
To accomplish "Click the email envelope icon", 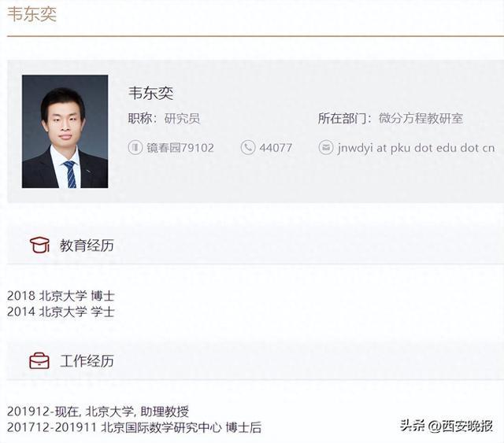I will 325,148.
